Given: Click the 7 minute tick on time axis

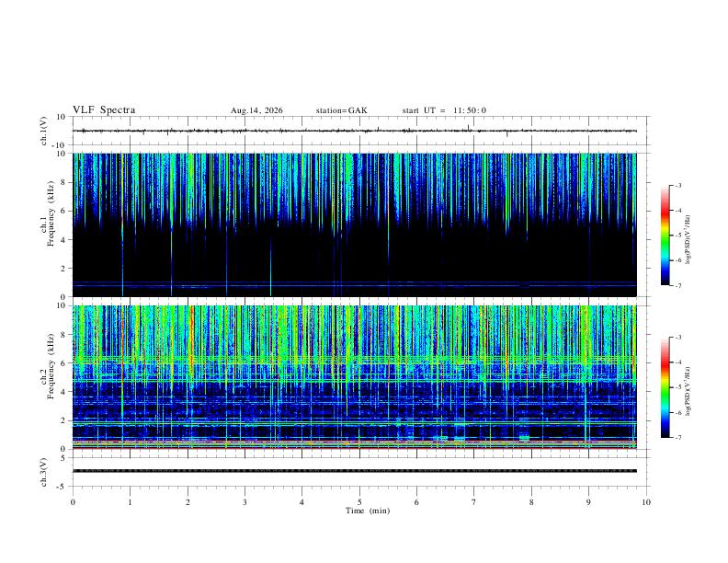Looking at the screenshot, I should click(474, 502).
